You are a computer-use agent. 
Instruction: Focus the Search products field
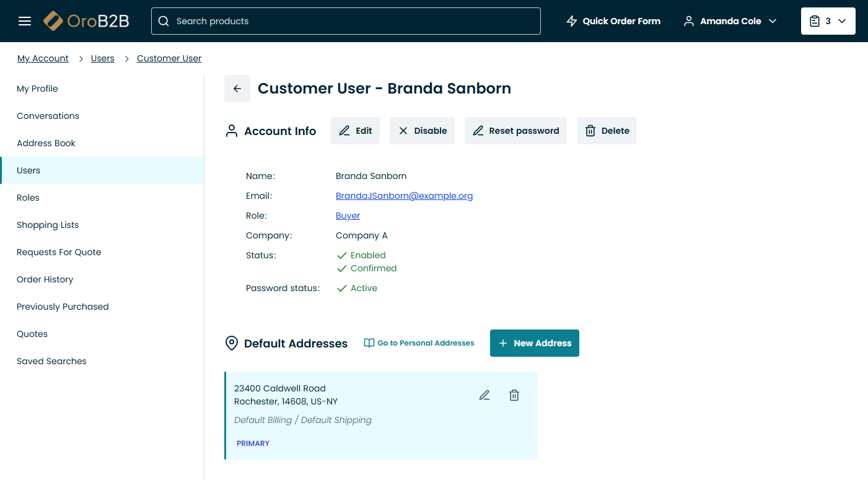point(353,21)
